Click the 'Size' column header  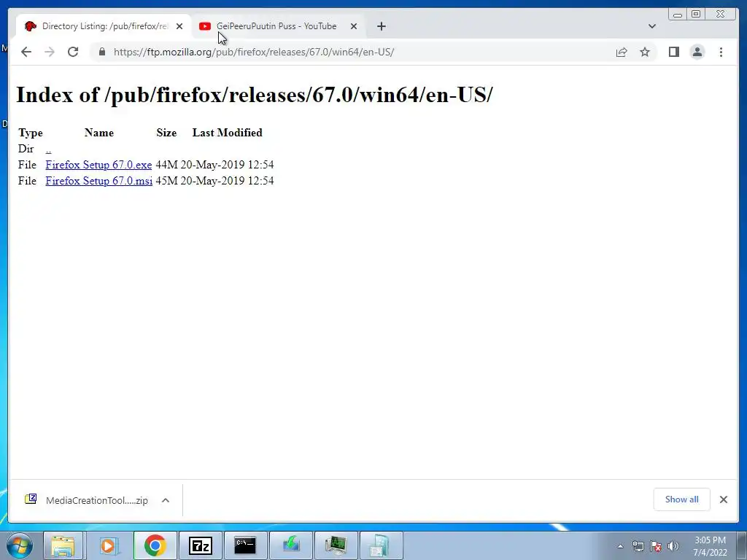[x=166, y=133]
